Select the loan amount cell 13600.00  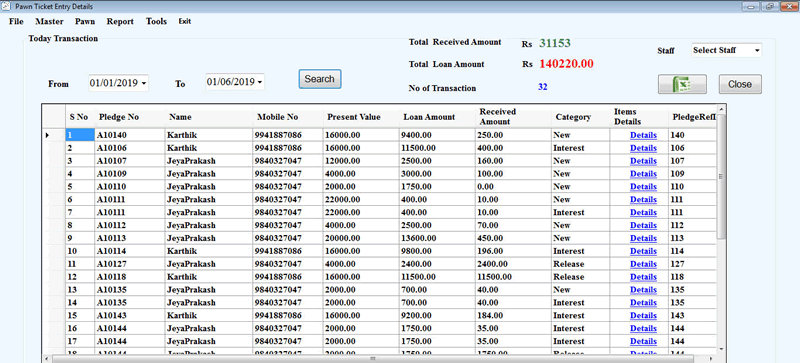coord(437,238)
